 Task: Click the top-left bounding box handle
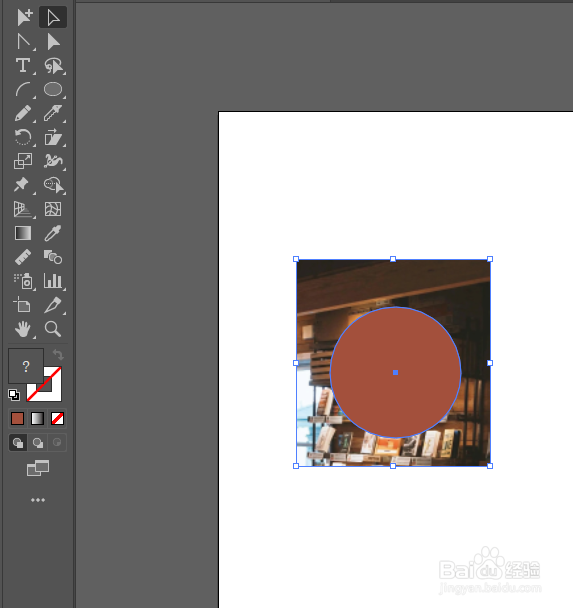(296, 259)
